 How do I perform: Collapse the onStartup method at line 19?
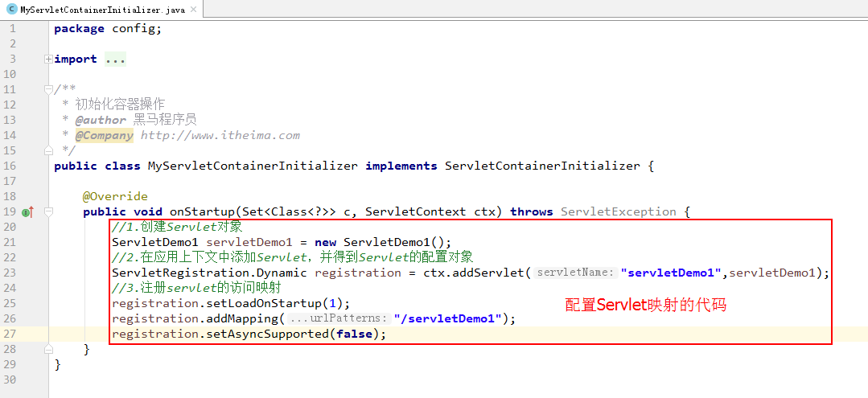point(49,211)
